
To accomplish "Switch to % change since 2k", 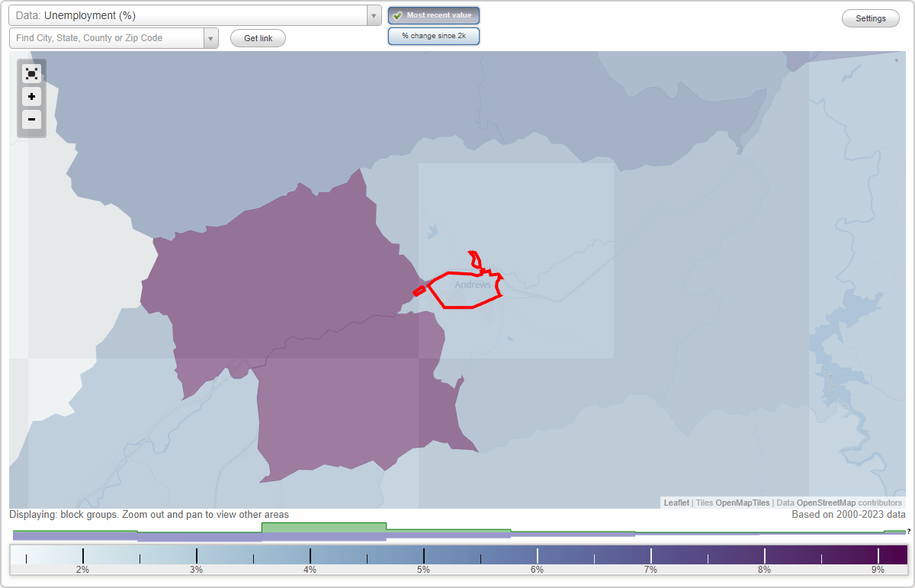I will (434, 36).
